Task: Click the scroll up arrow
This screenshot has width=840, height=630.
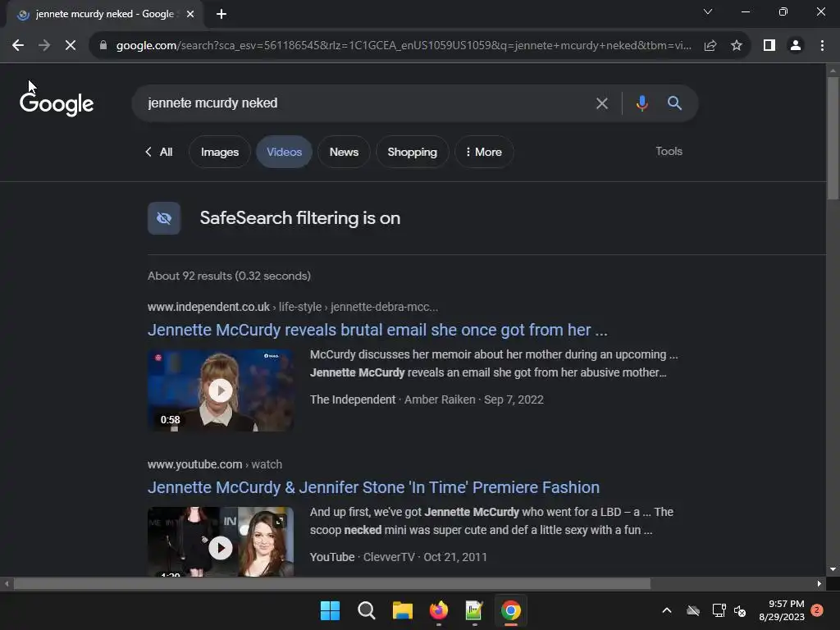Action: click(x=833, y=71)
